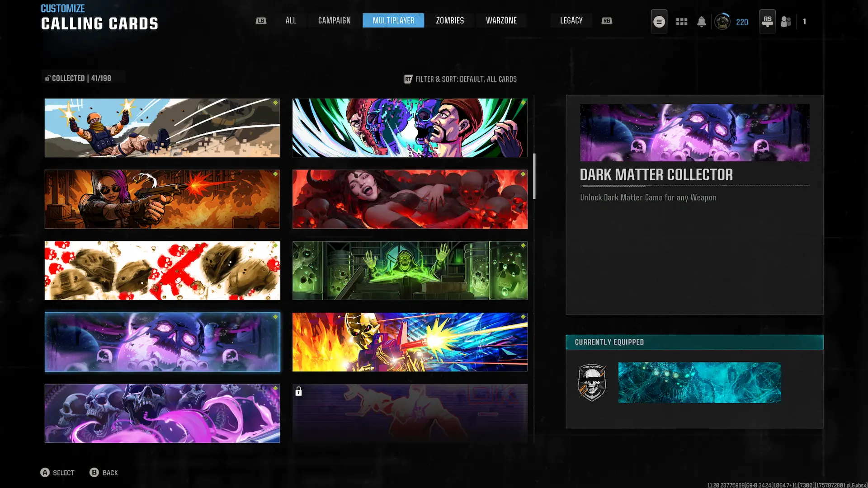Select the Legacy tab
868x488 pixels.
pyautogui.click(x=571, y=21)
